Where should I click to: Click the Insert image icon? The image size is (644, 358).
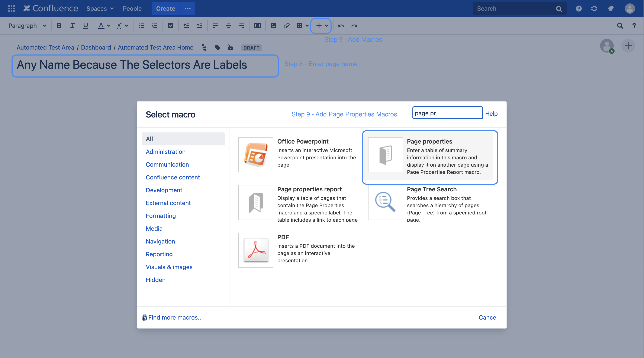pyautogui.click(x=273, y=26)
